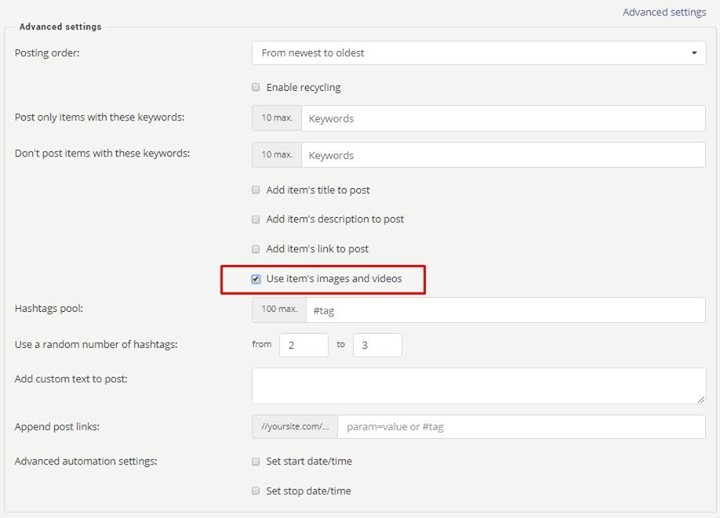Screen dimensions: 720x518
Task: Check 'Add item's link to post'
Action: tap(256, 249)
